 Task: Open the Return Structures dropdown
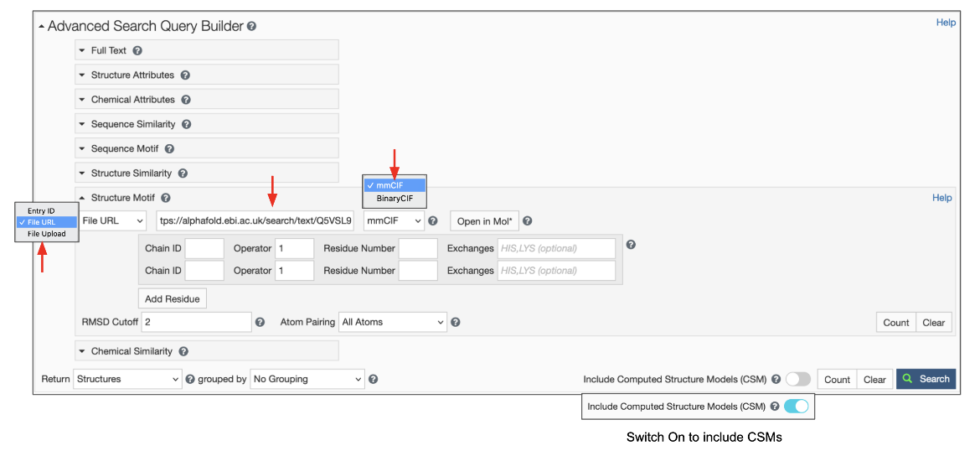click(127, 380)
